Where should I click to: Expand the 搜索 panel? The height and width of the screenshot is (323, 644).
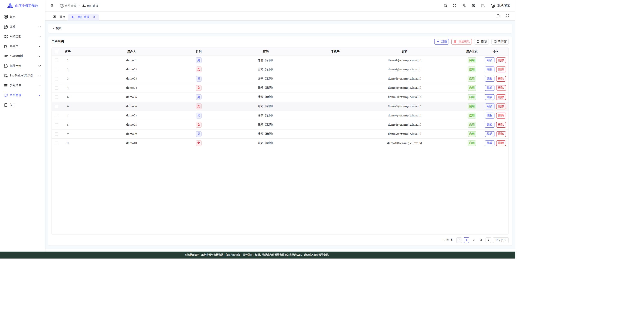(57, 28)
